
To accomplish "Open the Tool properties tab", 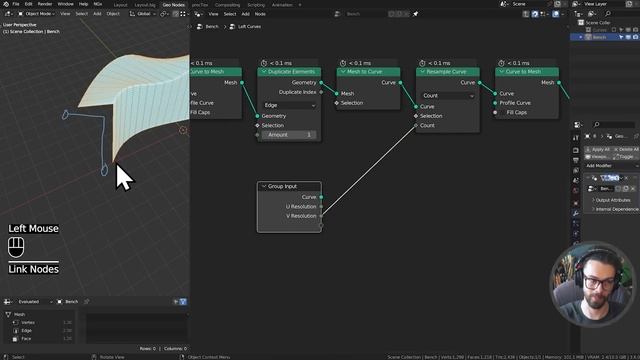I will click(x=576, y=138).
